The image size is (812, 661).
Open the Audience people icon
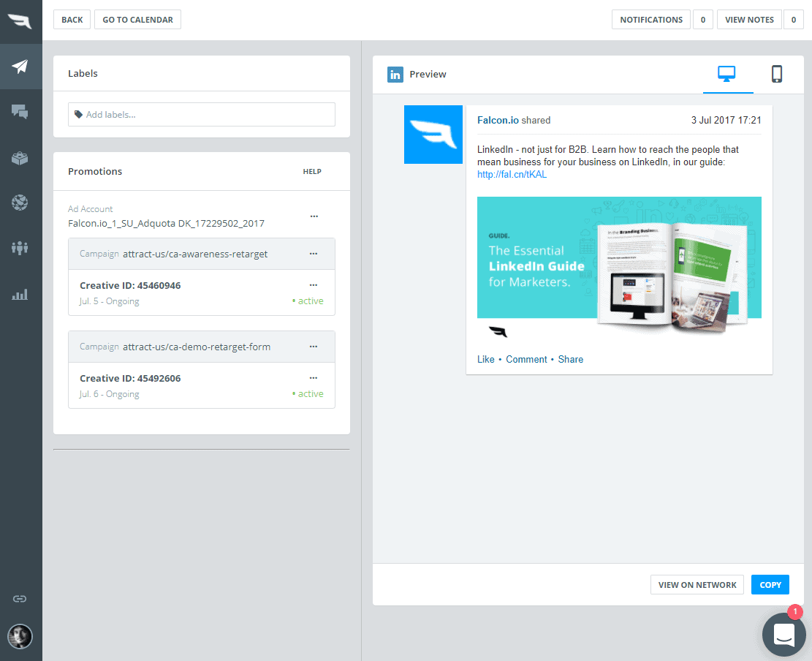pos(20,248)
